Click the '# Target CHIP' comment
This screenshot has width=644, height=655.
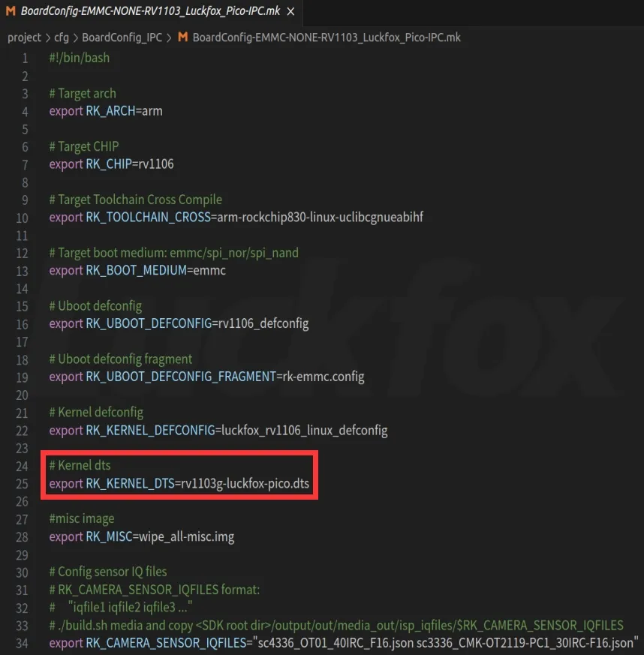click(x=84, y=146)
